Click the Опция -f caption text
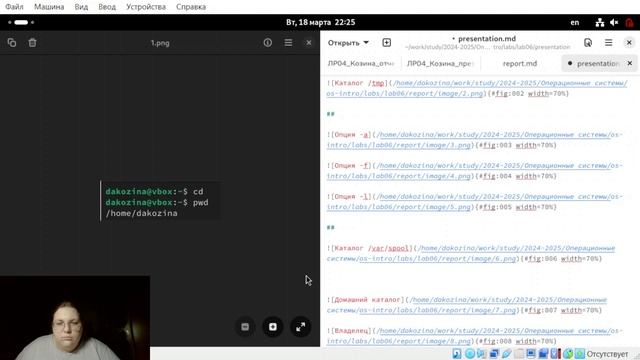 (x=352, y=165)
